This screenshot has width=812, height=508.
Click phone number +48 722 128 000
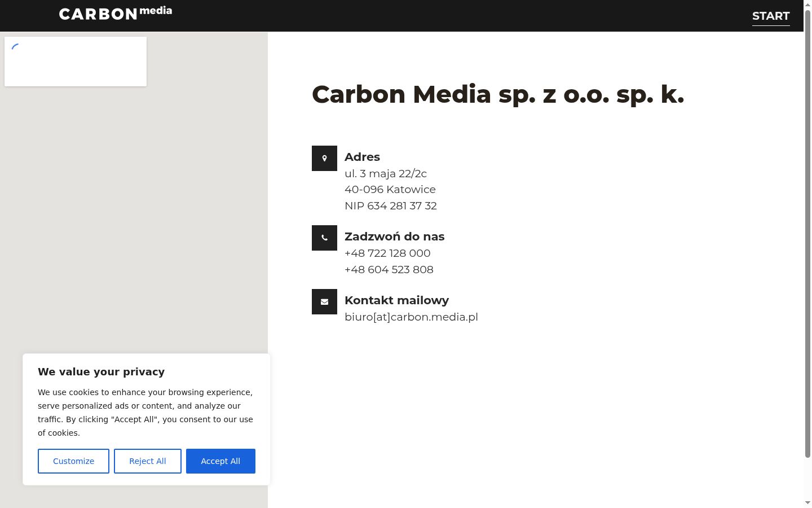tap(387, 253)
